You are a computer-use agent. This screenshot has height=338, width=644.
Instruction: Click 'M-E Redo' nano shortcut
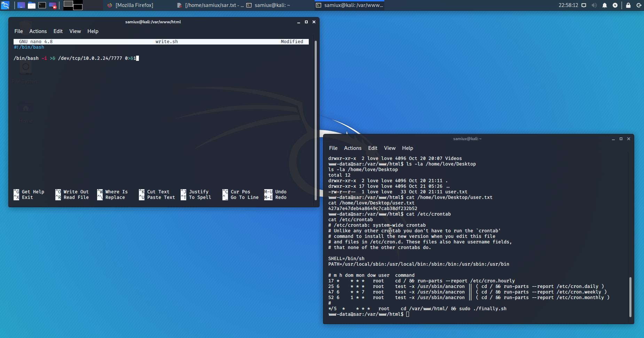pyautogui.click(x=275, y=198)
